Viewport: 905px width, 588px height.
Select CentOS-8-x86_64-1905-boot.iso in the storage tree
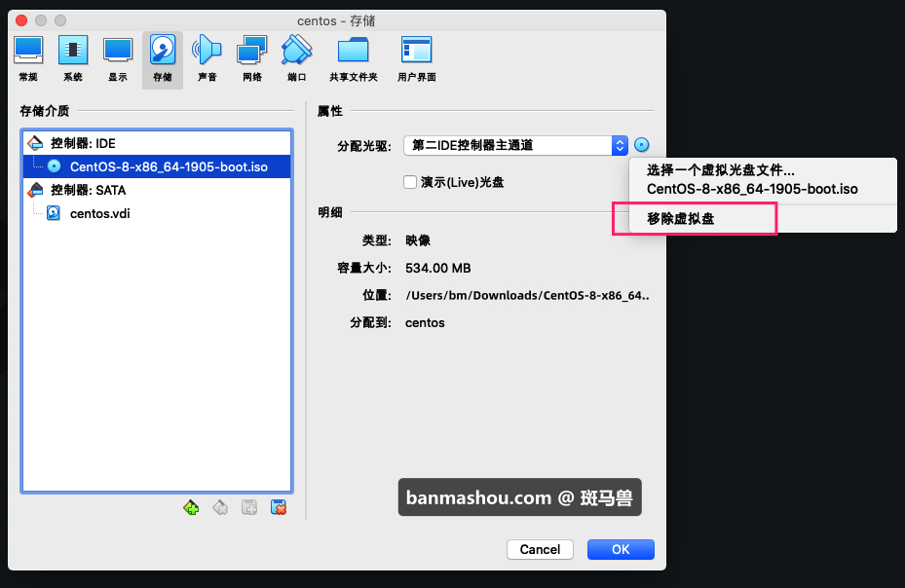click(x=157, y=166)
